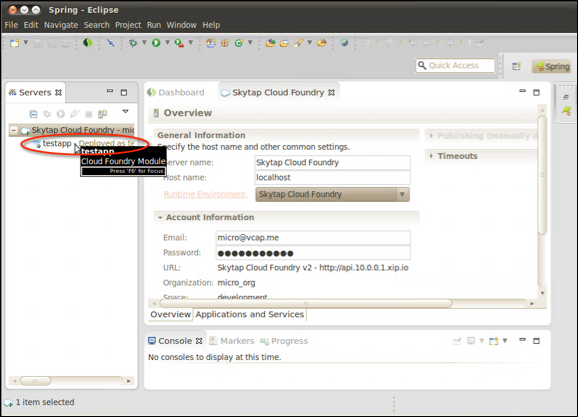Click the Run Last Tool icon
This screenshot has width=578, height=417.
tap(179, 43)
